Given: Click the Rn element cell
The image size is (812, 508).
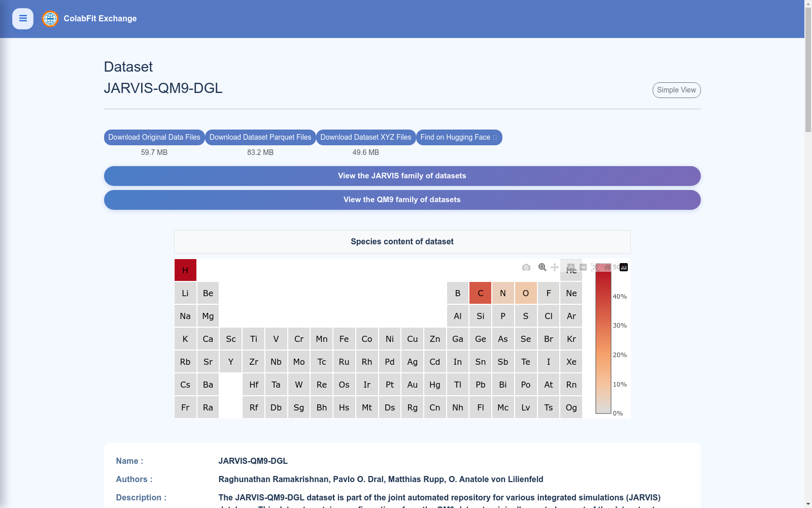Looking at the screenshot, I should [x=571, y=385].
